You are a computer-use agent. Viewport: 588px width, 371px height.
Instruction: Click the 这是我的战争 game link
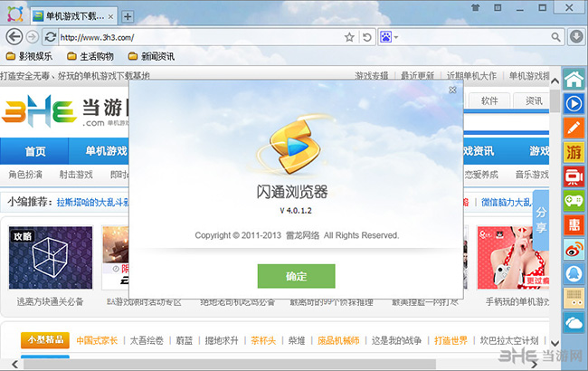point(396,340)
